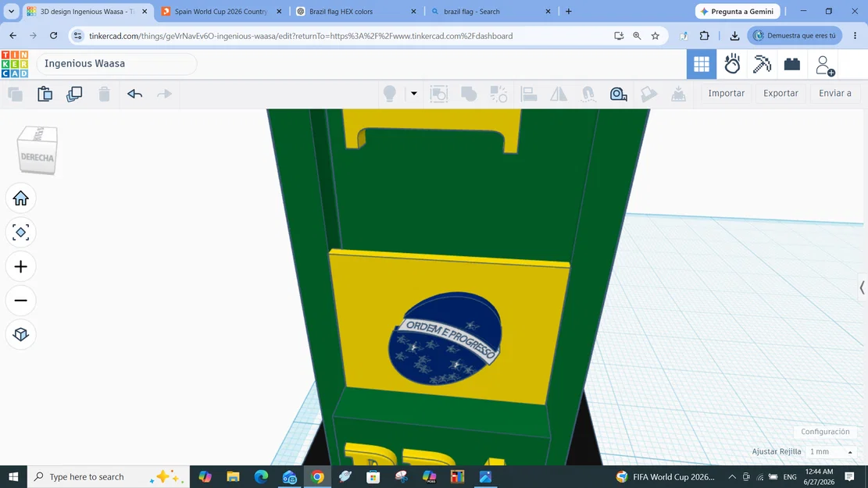Copy the selected object
This screenshot has width=868, height=488.
pos(16,94)
